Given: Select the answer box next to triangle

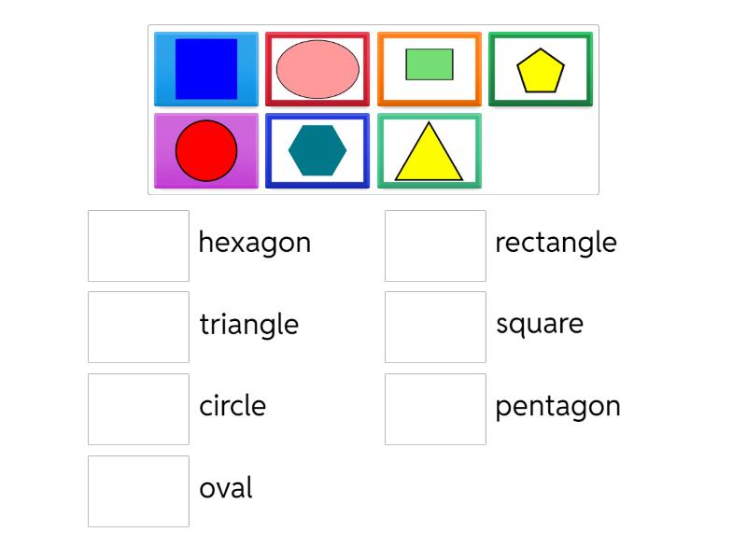Looking at the screenshot, I should [138, 327].
